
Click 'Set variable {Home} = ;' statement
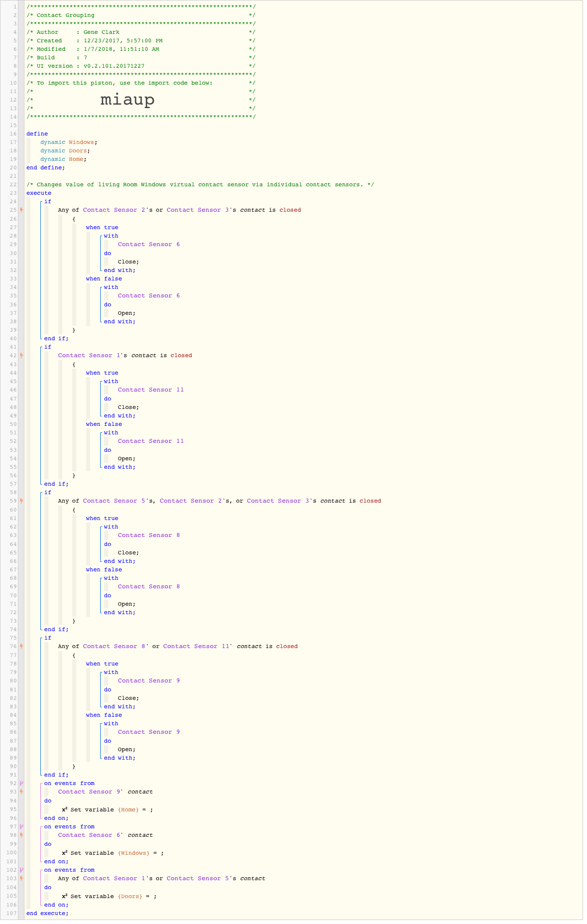pos(112,809)
